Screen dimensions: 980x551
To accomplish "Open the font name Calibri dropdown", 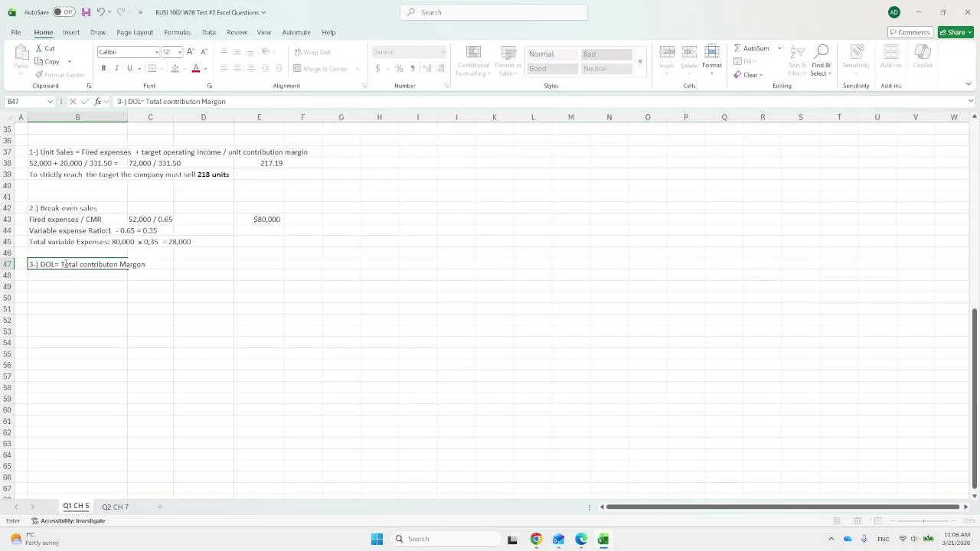I will [x=156, y=52].
